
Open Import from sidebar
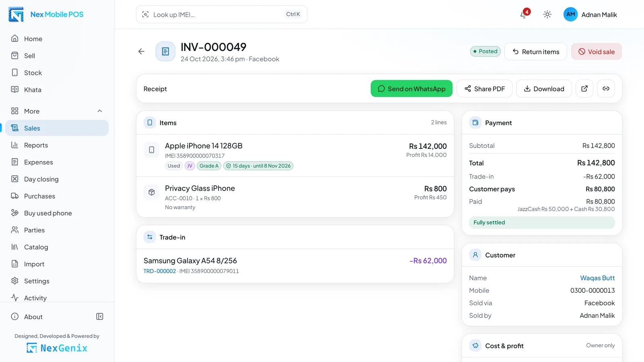(57, 264)
